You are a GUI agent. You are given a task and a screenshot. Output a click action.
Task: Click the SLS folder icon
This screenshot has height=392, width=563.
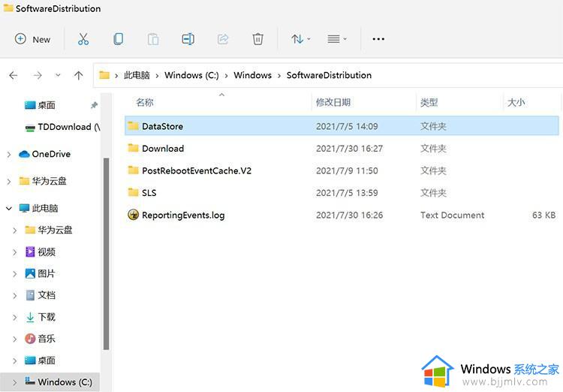(133, 192)
